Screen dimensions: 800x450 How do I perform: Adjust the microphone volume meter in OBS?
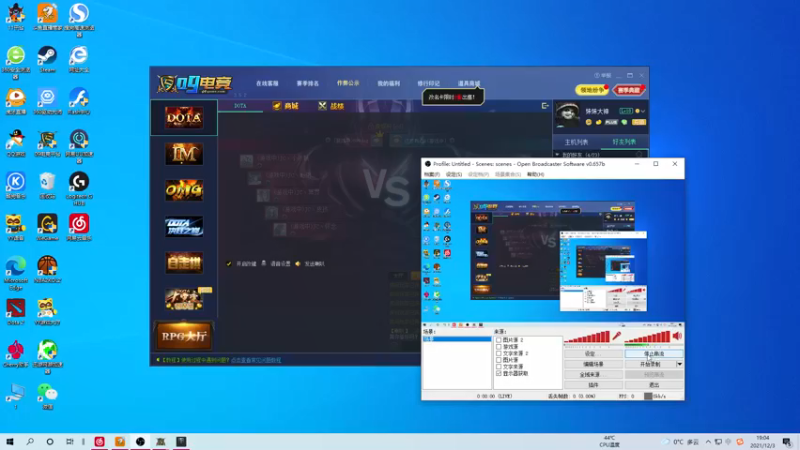[587, 337]
